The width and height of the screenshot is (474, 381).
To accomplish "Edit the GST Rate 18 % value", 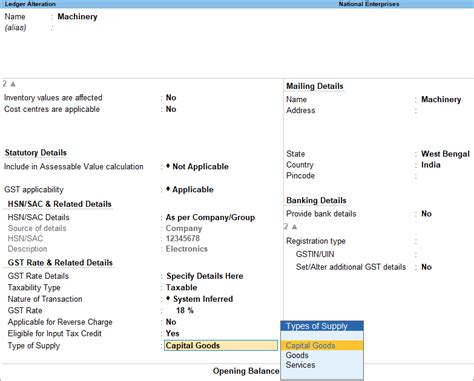I will (185, 311).
